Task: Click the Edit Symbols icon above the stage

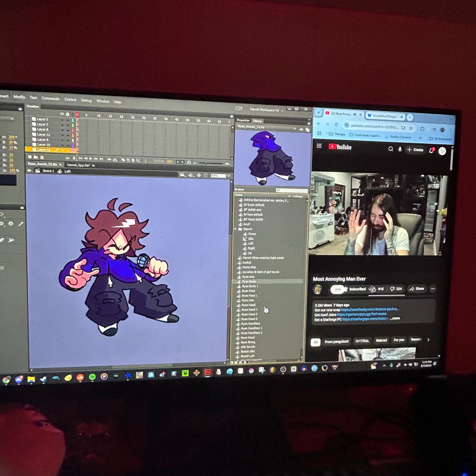Action: 191,175
